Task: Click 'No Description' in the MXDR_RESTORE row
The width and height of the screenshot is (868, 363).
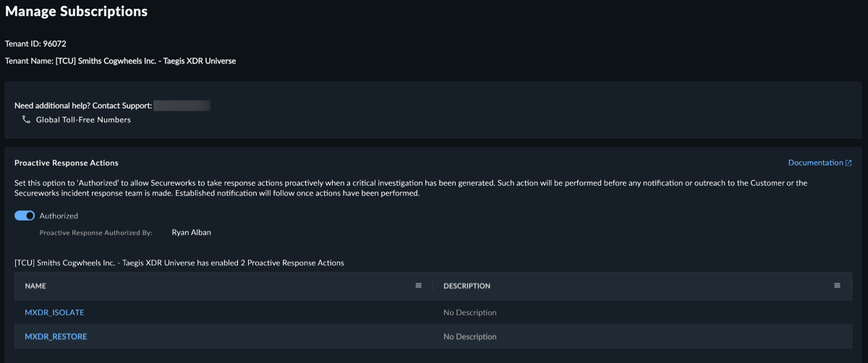Action: tap(470, 336)
